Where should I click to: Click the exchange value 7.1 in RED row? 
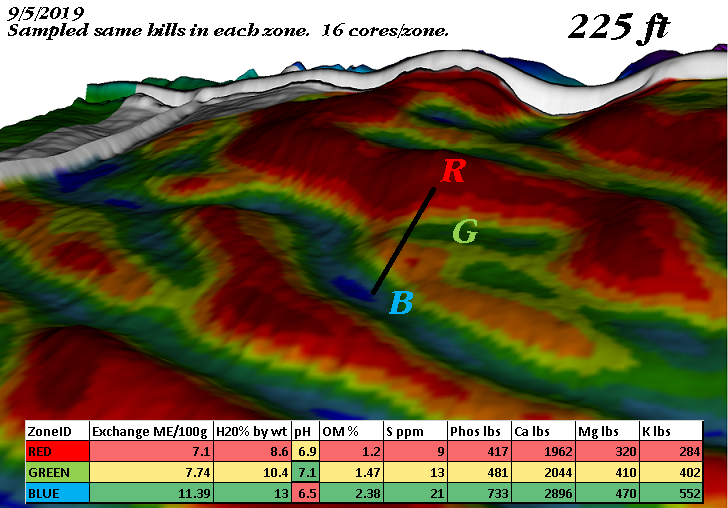coord(151,451)
